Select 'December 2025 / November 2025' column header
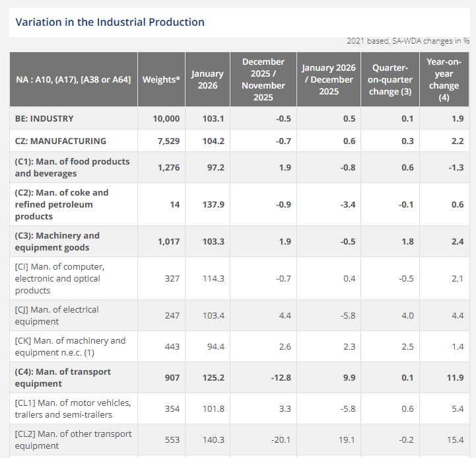The image size is (476, 458). [x=263, y=79]
